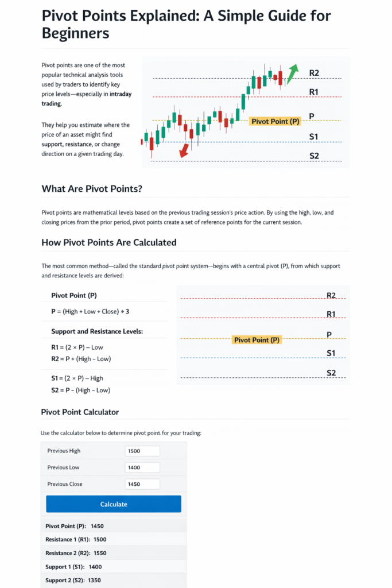Screen dimensions: 392x588
Task: Click the Support 1 (S1) result row
Action: [x=114, y=567]
